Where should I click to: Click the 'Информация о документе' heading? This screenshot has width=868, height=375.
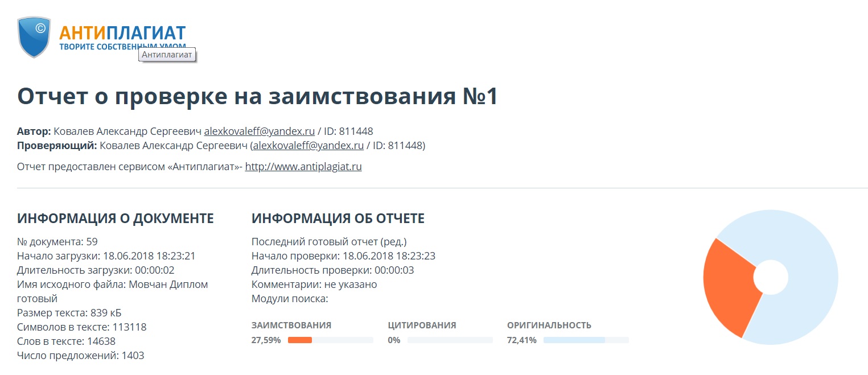tap(116, 218)
